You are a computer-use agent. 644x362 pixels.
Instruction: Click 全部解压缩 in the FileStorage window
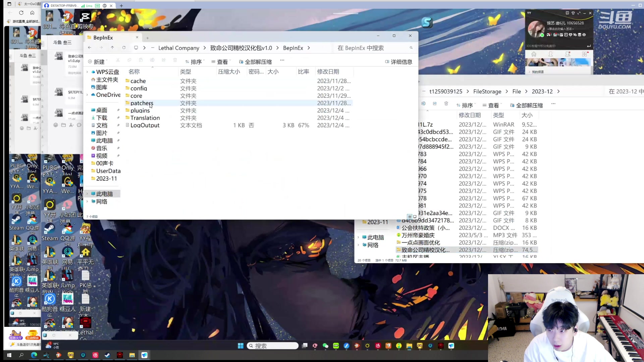[x=528, y=105]
